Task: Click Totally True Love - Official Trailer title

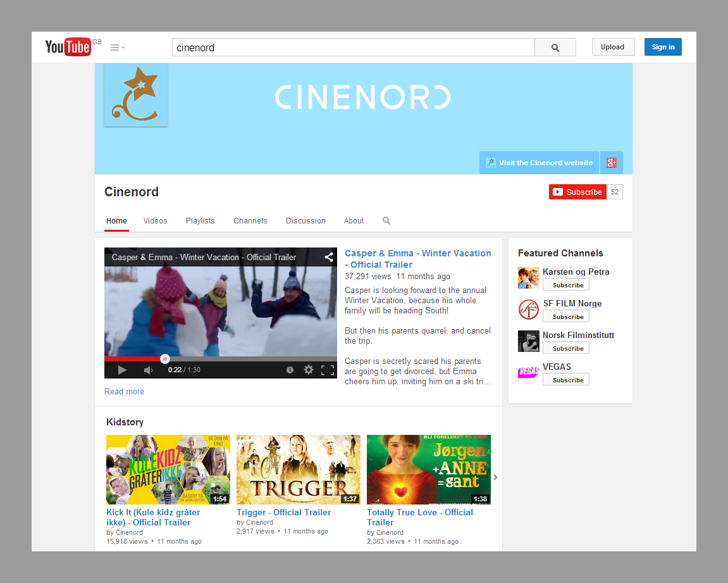Action: [x=420, y=517]
